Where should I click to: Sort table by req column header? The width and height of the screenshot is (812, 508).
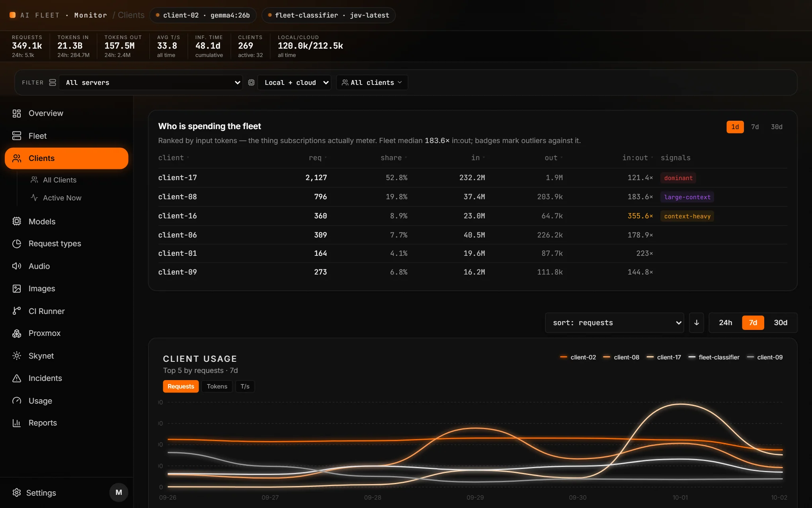(x=317, y=158)
